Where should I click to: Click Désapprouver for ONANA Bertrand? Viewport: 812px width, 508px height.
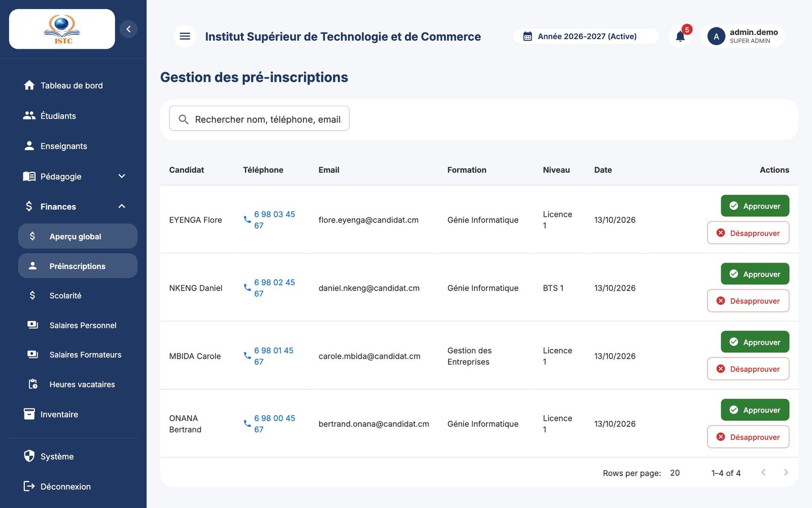748,437
